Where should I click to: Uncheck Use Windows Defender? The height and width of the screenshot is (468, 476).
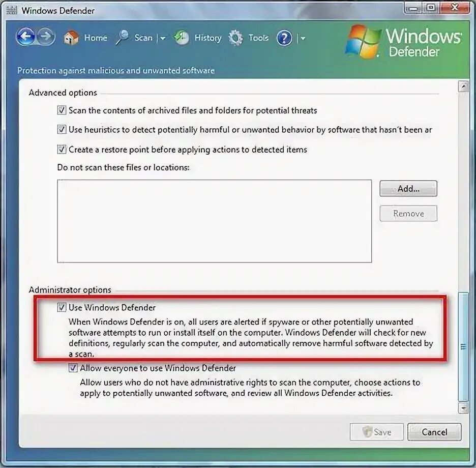point(62,307)
